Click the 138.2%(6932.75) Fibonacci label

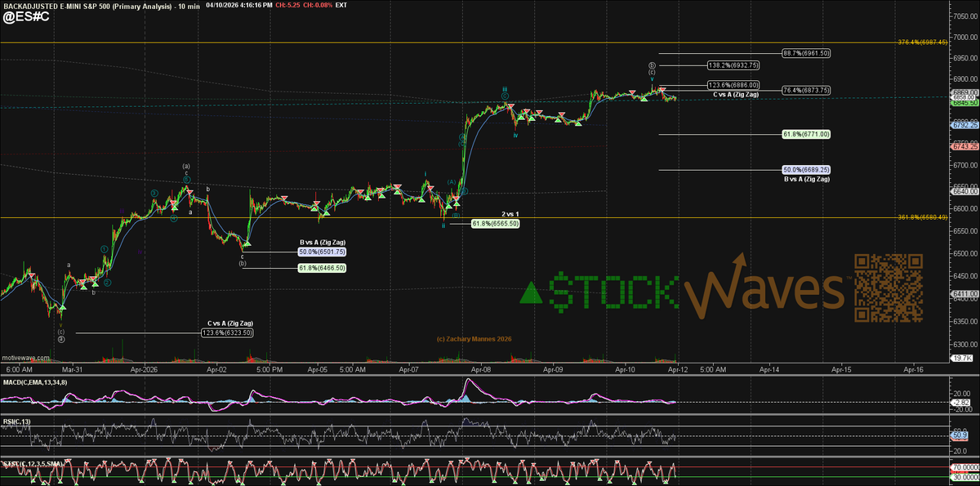[x=734, y=65]
